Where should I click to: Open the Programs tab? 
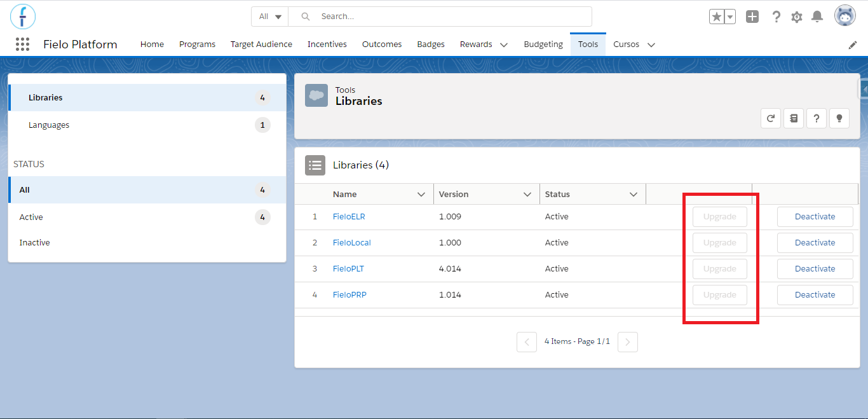pyautogui.click(x=197, y=45)
